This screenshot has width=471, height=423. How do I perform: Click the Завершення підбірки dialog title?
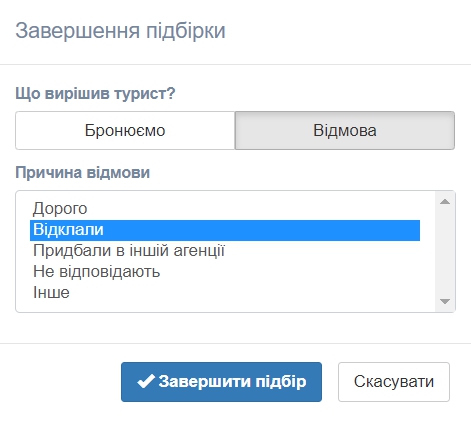(120, 31)
